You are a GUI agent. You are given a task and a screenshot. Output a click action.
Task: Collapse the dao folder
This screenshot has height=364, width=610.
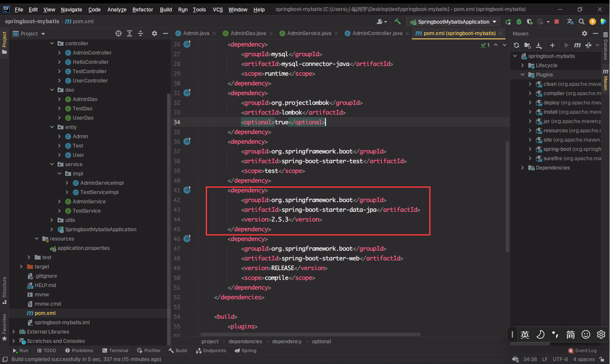click(52, 90)
